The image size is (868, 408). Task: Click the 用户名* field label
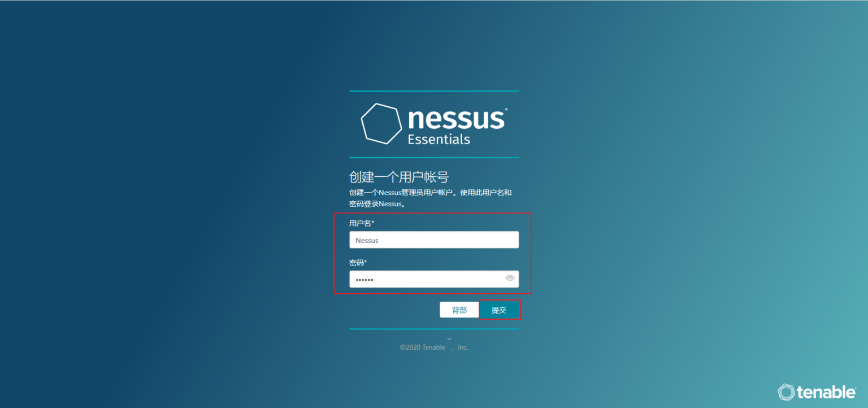click(x=362, y=223)
